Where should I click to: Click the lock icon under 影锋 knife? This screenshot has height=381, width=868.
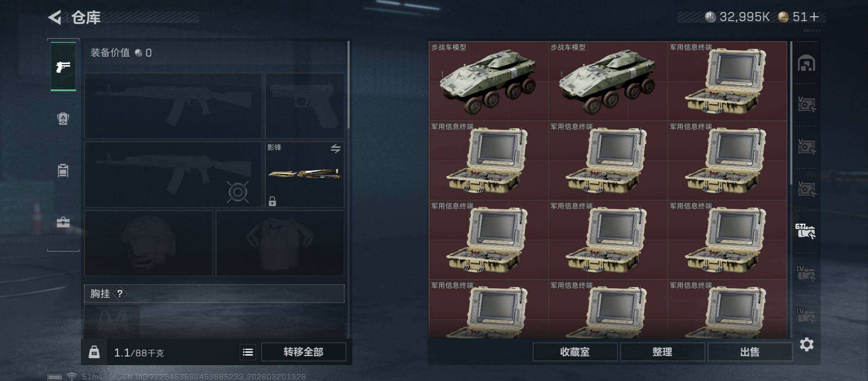point(272,201)
